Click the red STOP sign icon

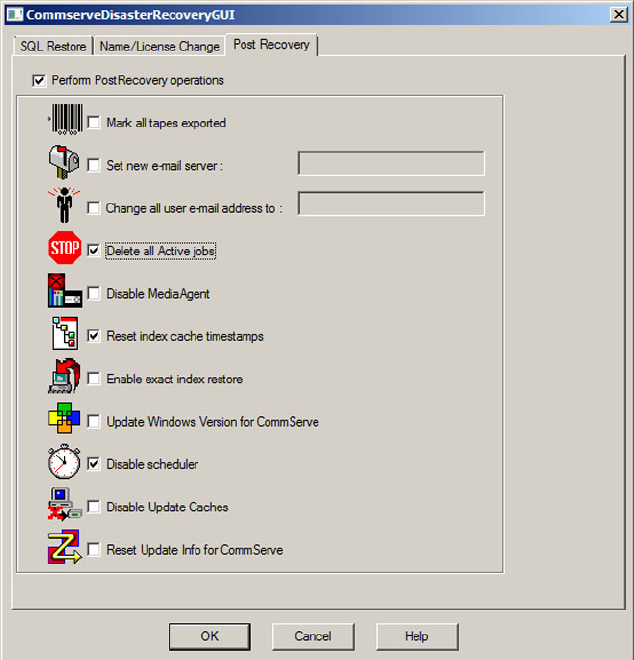[x=64, y=248]
